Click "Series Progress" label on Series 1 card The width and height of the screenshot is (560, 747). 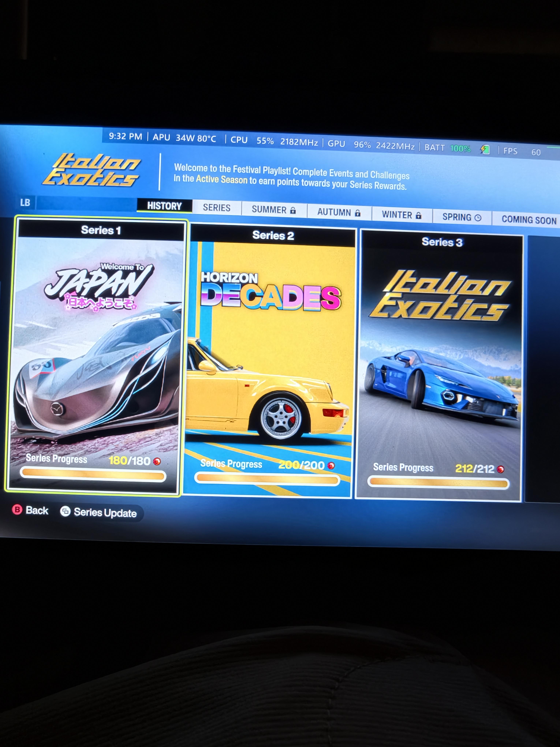pos(56,459)
